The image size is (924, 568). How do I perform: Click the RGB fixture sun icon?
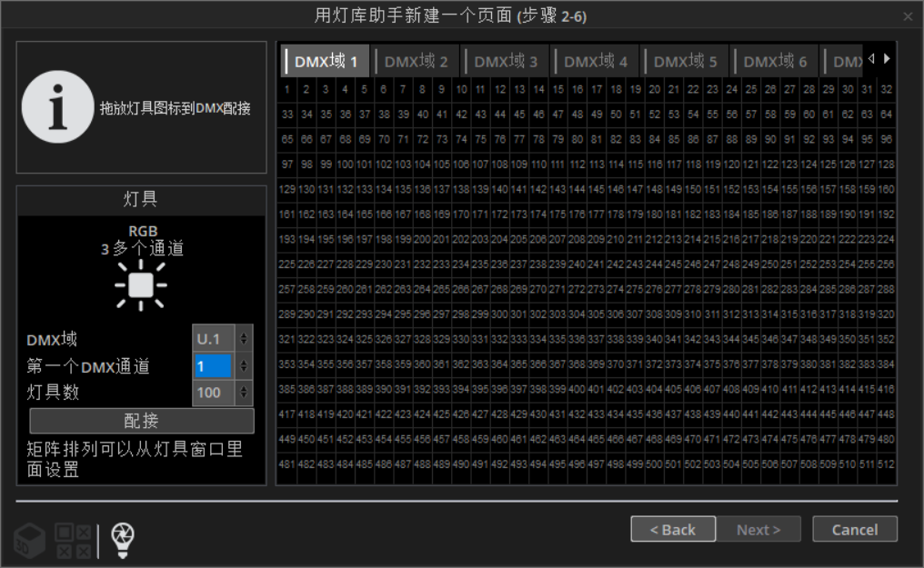(x=141, y=284)
